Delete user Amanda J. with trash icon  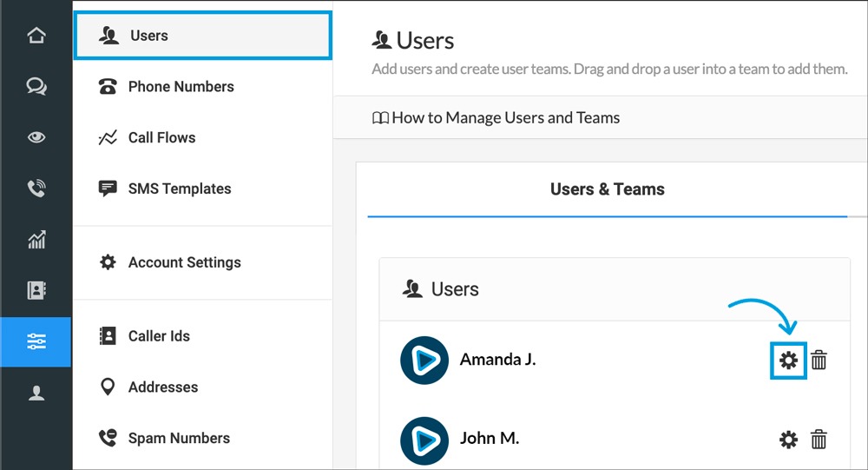(819, 360)
